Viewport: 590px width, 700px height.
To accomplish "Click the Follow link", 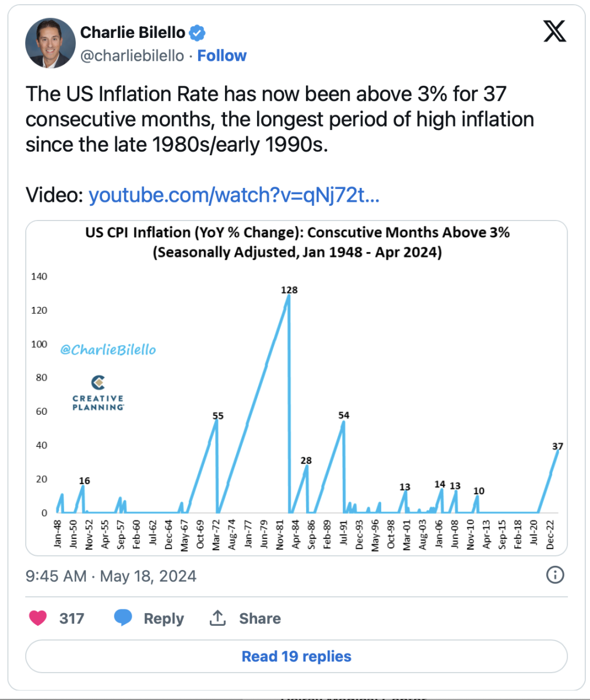I will [x=222, y=55].
